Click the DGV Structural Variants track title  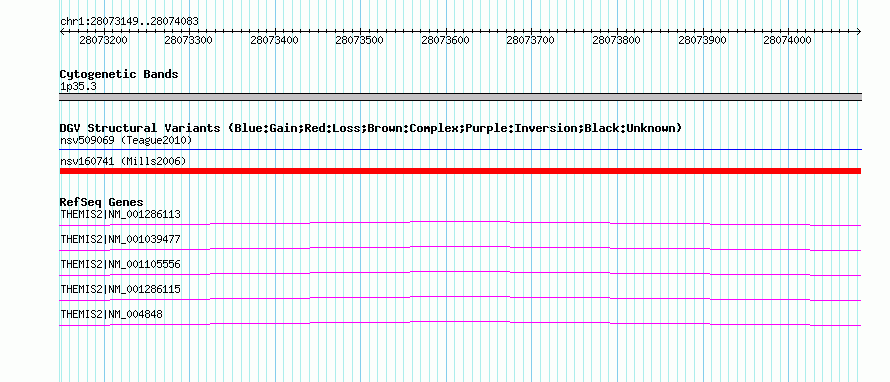click(x=371, y=128)
